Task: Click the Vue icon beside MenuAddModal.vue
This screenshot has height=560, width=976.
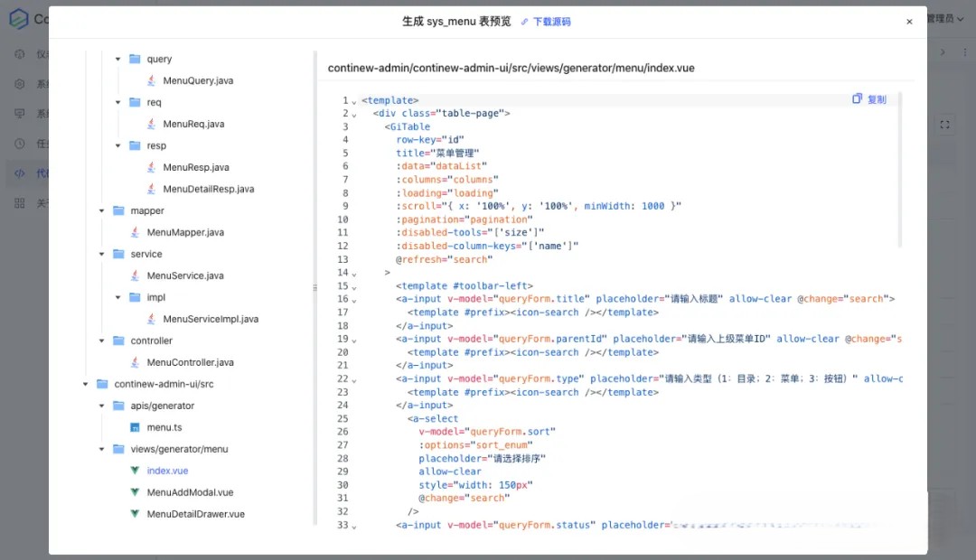Action: point(136,492)
